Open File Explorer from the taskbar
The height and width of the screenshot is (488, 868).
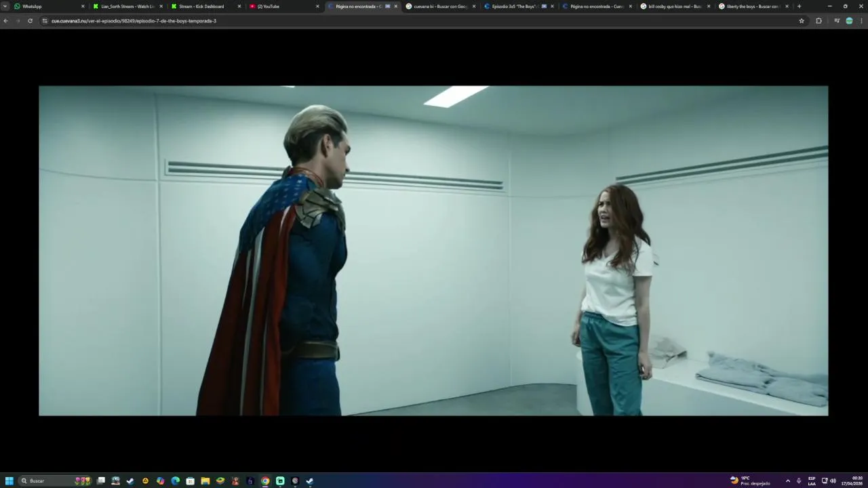(205, 481)
